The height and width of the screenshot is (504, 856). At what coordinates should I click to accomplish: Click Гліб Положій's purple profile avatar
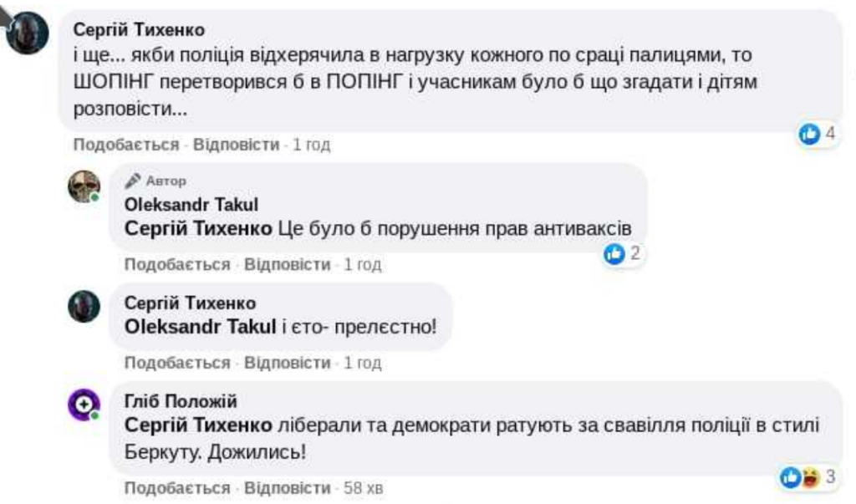(x=84, y=405)
